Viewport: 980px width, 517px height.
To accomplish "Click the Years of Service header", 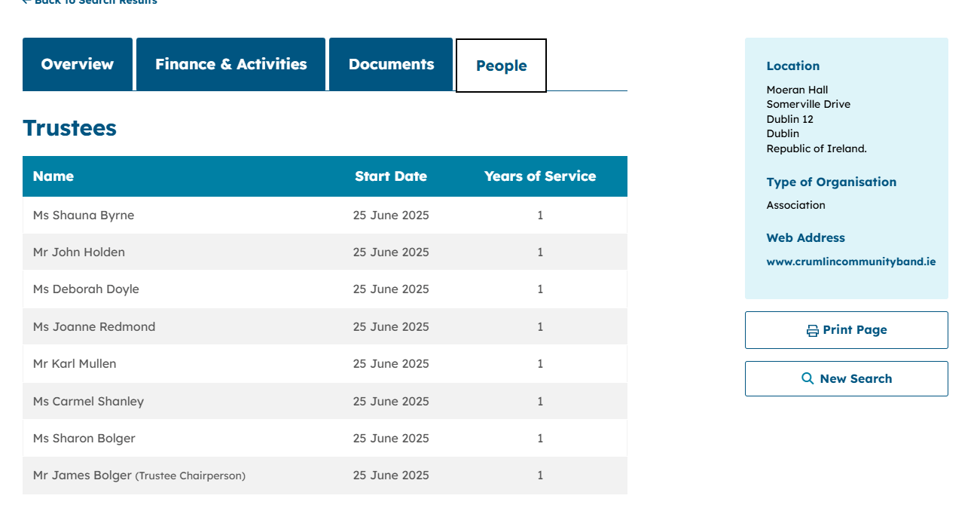I will click(x=540, y=176).
